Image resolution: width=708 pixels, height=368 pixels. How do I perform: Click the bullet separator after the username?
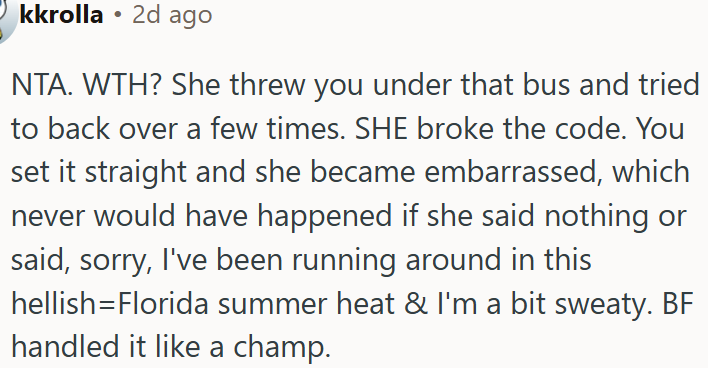(x=118, y=15)
